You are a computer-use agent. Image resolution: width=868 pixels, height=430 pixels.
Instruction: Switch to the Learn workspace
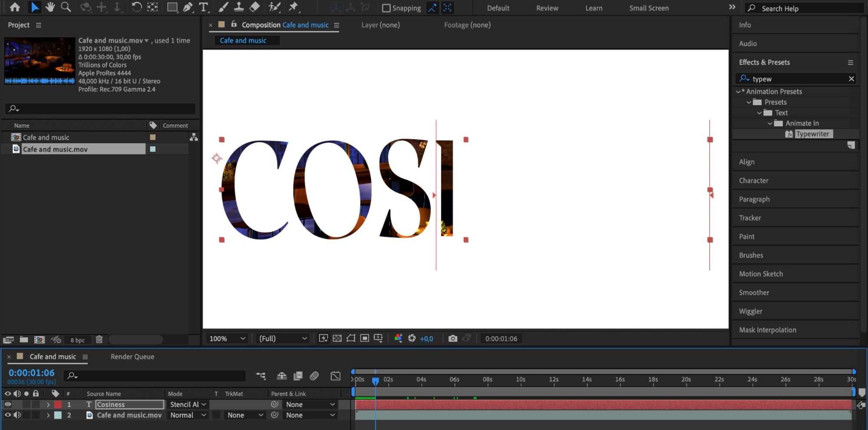(x=594, y=8)
